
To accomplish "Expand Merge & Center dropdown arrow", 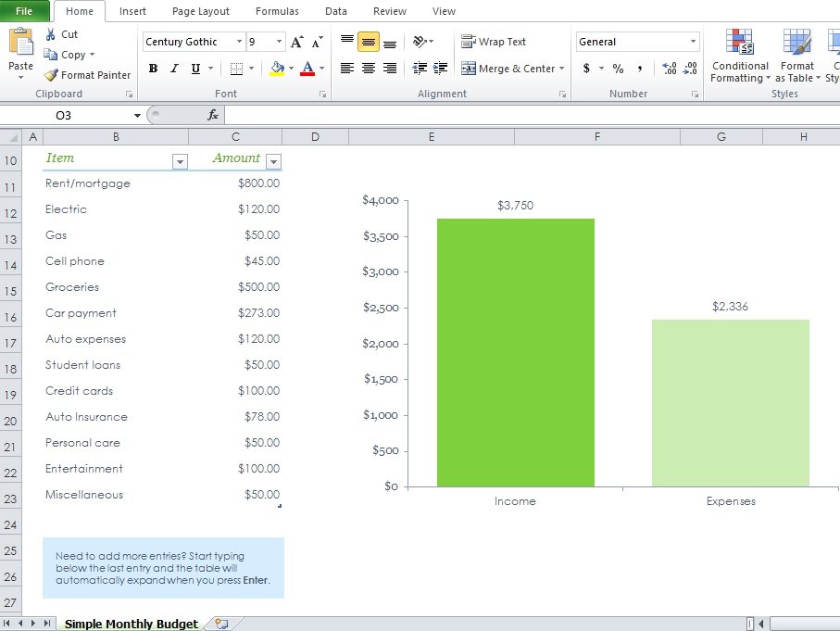I will 561,69.
